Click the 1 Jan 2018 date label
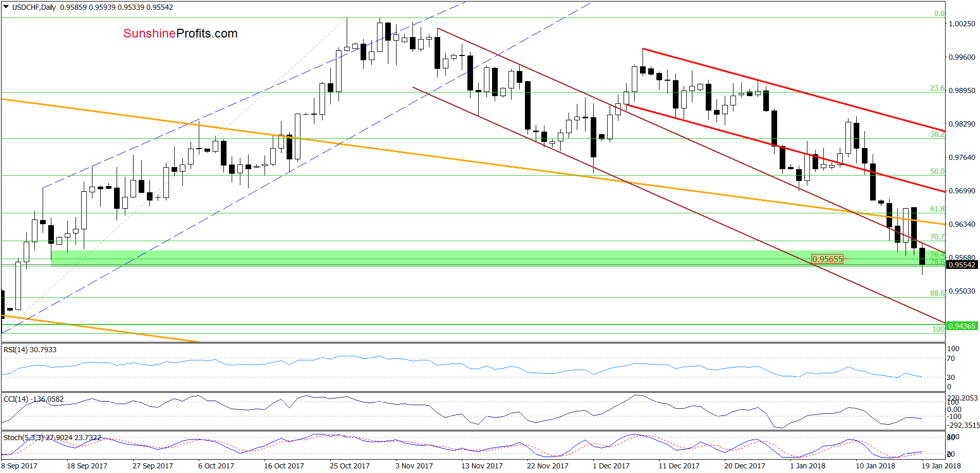Image resolution: width=980 pixels, height=473 pixels. (808, 466)
